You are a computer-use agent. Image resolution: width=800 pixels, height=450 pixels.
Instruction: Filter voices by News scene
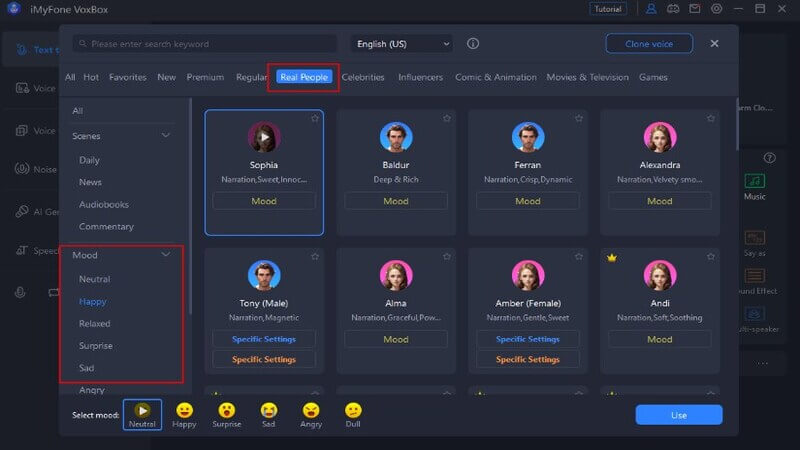click(x=90, y=182)
